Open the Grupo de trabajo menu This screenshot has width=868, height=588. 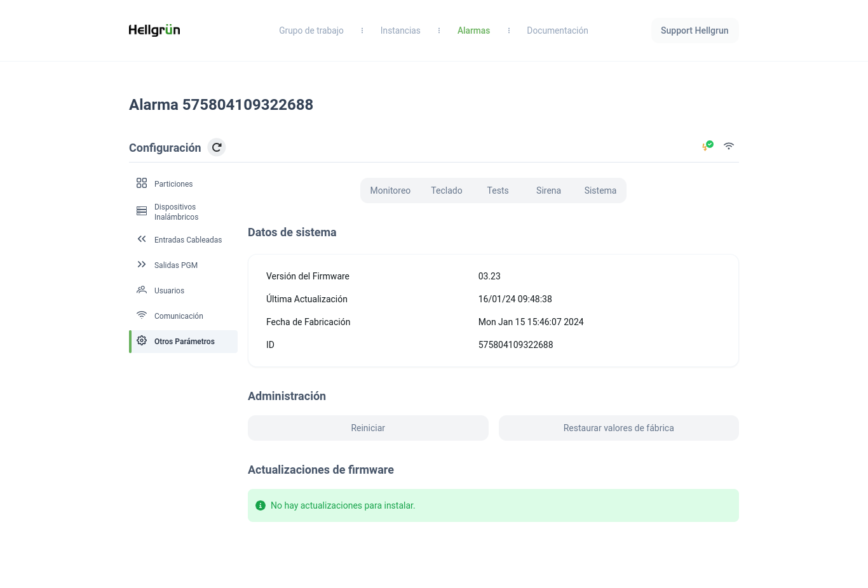(311, 30)
